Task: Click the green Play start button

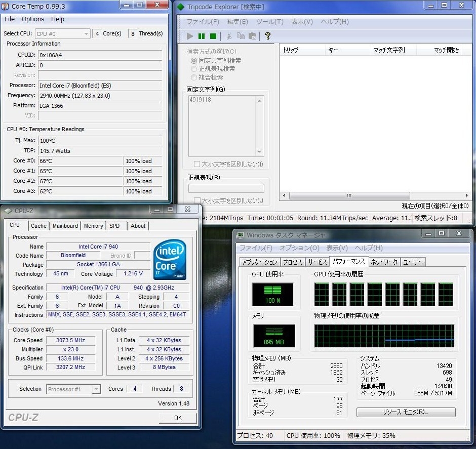Action: (x=190, y=36)
